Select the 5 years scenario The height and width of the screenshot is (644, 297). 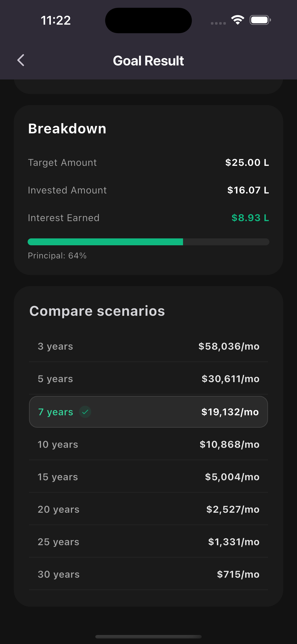tap(148, 379)
